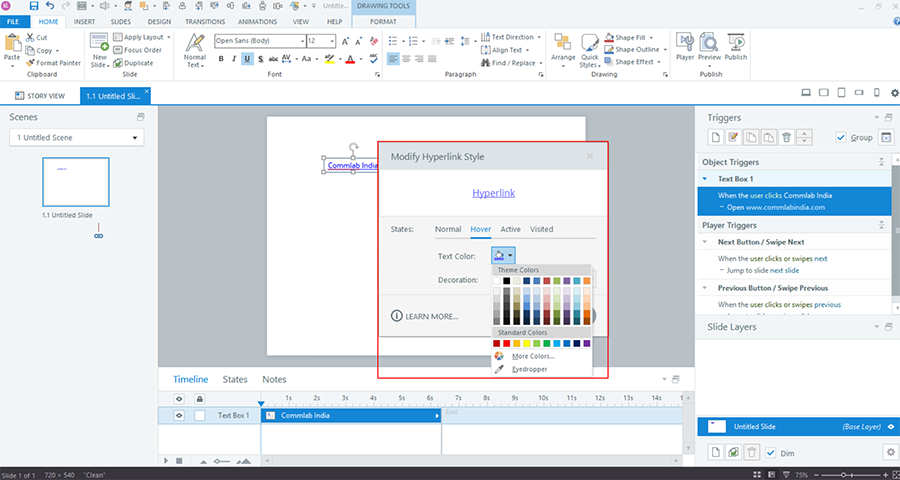Screen dimensions: 900x480
Task: Open slide properties gear icon at top right
Action: click(894, 92)
